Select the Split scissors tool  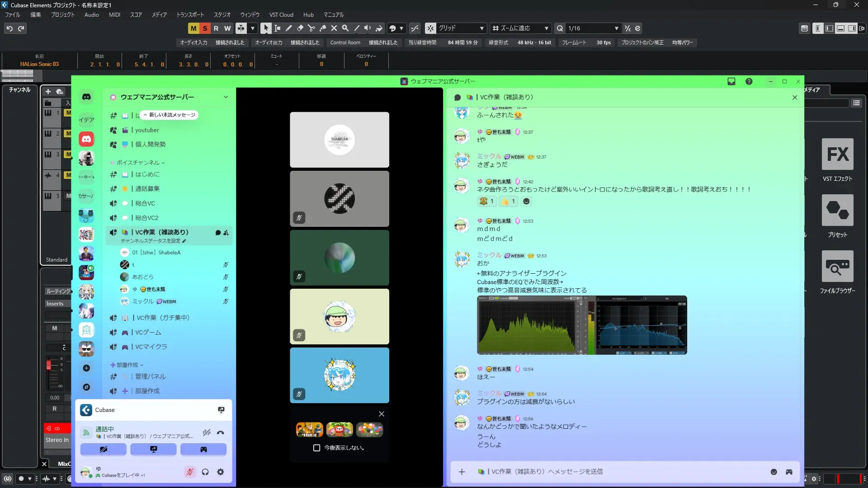click(311, 28)
